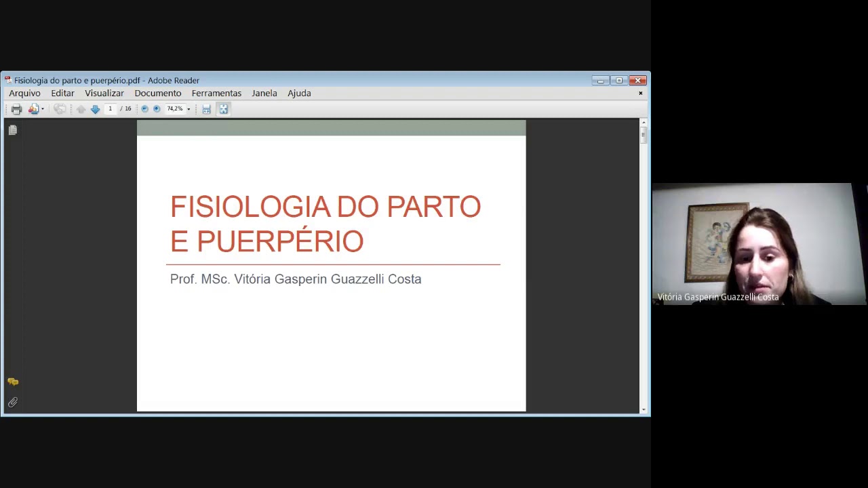Open the Editar menu
The height and width of the screenshot is (488, 868).
pyautogui.click(x=62, y=94)
